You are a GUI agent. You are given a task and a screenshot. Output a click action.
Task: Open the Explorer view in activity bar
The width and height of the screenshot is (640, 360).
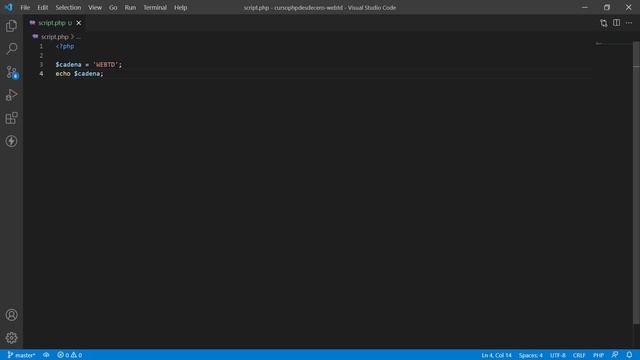[11, 26]
